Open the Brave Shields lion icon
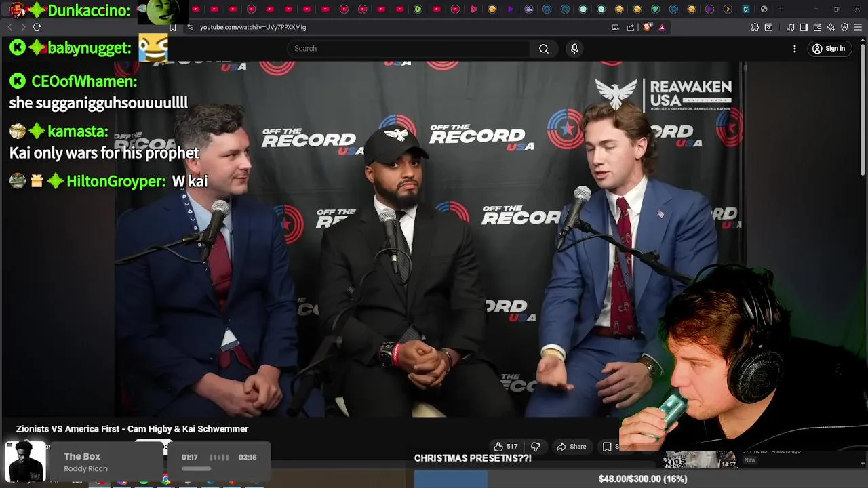The width and height of the screenshot is (868, 488). click(647, 27)
